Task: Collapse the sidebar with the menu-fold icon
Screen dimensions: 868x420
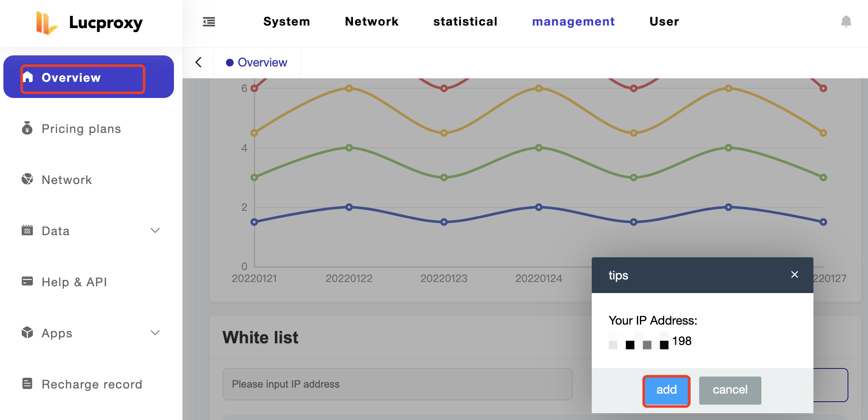Action: 209,22
